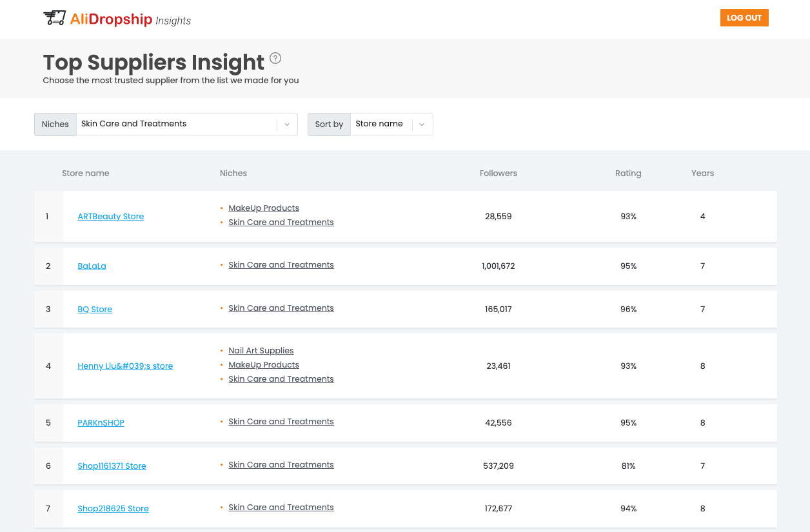Click the Rating column header
This screenshot has height=532, width=810.
(627, 173)
